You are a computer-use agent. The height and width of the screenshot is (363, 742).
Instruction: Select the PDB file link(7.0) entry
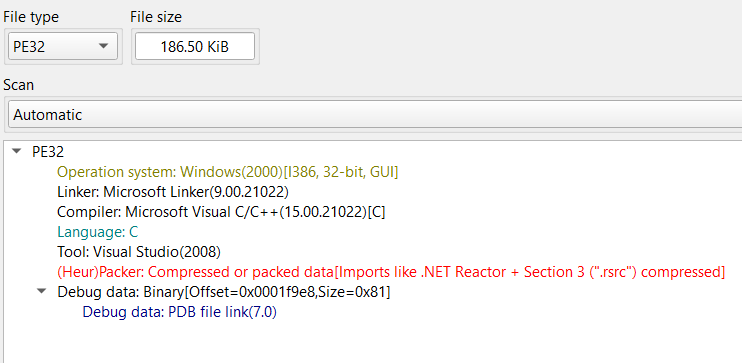pyautogui.click(x=179, y=312)
